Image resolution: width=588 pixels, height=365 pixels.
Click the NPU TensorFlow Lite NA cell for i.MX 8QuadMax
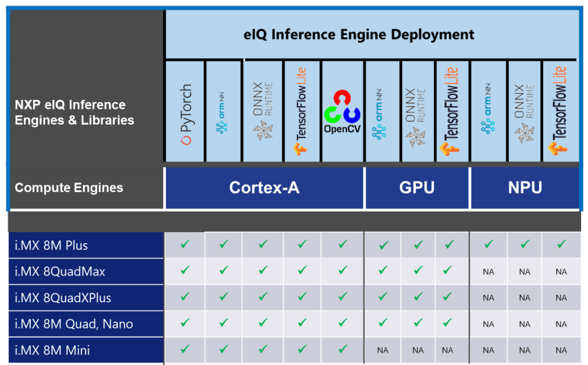pos(561,271)
